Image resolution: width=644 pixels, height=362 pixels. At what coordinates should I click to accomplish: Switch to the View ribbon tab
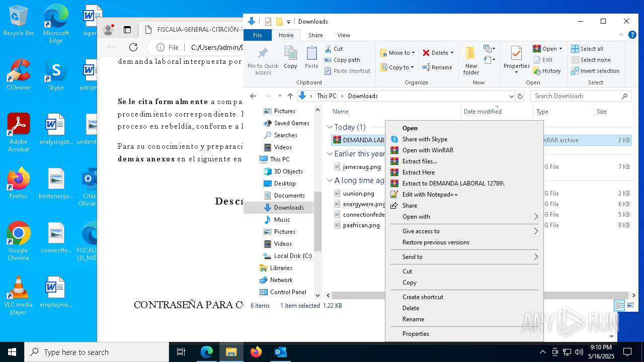(344, 35)
